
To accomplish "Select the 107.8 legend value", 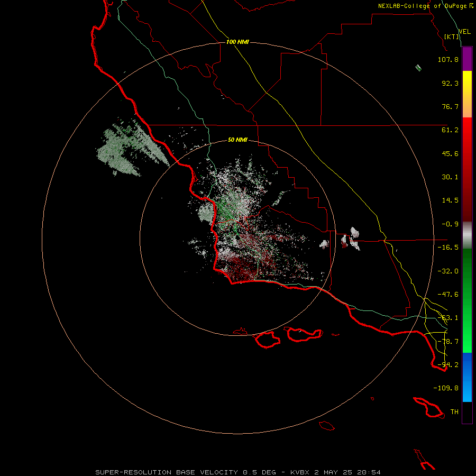I will 448,59.
